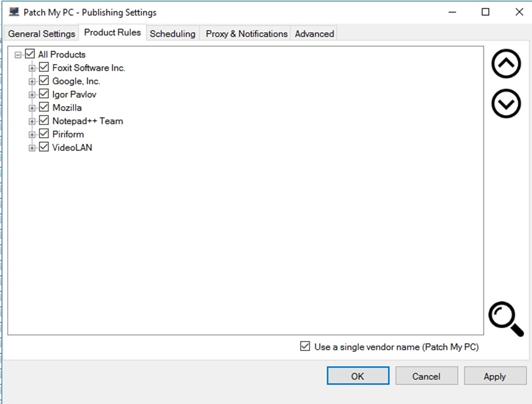
Task: Expand the VideoLAN tree node
Action: (32, 148)
